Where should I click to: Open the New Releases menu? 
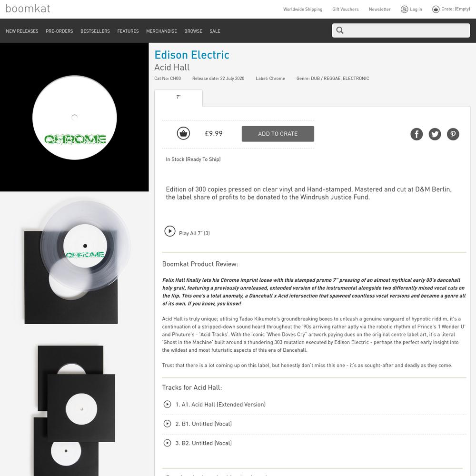22,31
